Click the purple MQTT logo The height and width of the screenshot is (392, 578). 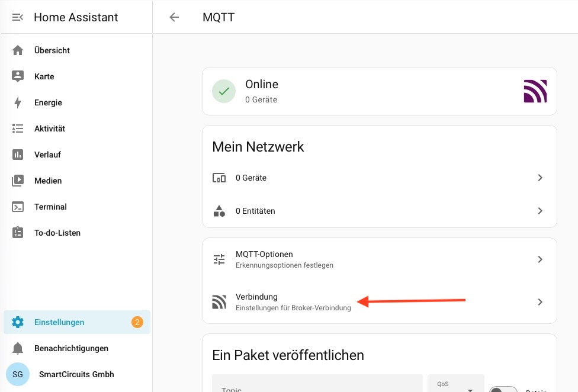(535, 91)
